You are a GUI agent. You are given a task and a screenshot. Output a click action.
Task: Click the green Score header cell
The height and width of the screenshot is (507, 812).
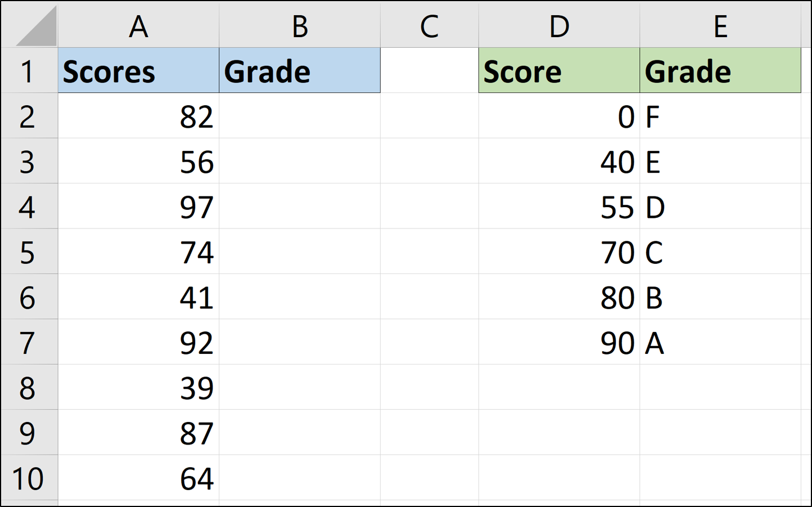point(559,71)
